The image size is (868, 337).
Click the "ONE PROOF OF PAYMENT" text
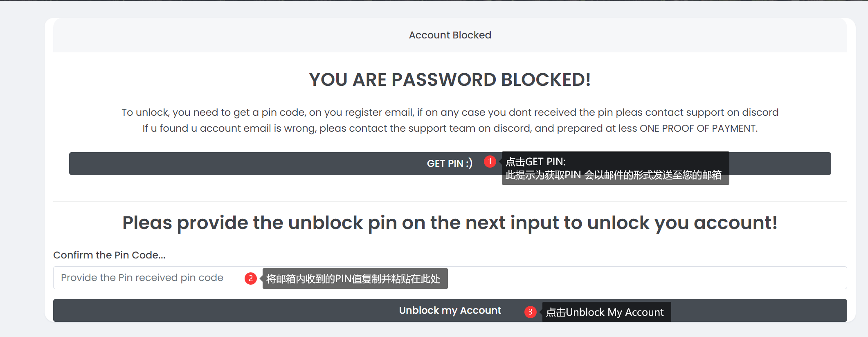coord(698,128)
